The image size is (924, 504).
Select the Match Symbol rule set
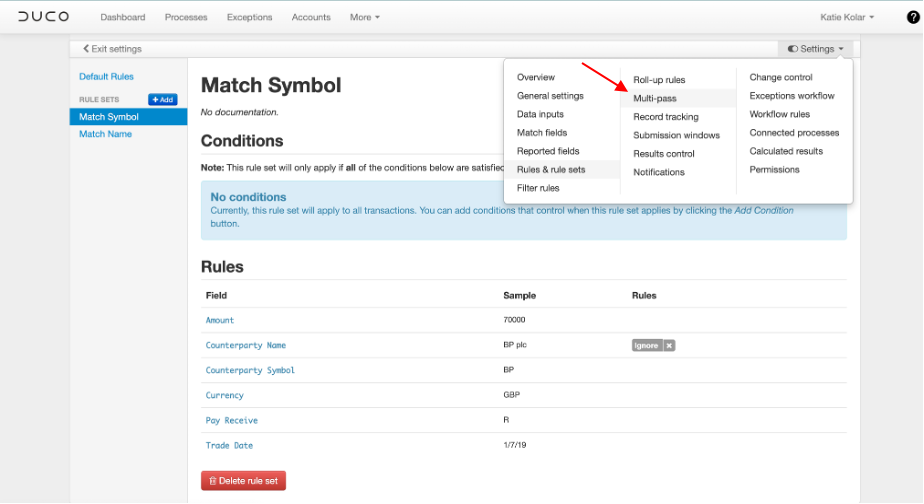(x=128, y=117)
